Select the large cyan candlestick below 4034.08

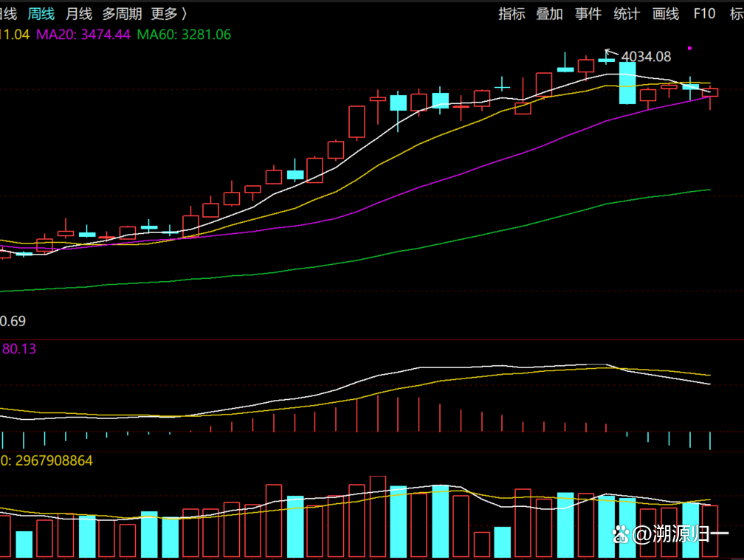(627, 83)
